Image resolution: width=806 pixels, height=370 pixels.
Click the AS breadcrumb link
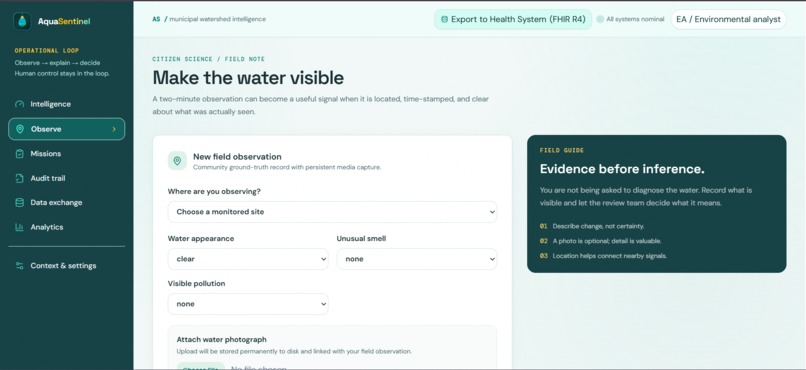[x=156, y=19]
